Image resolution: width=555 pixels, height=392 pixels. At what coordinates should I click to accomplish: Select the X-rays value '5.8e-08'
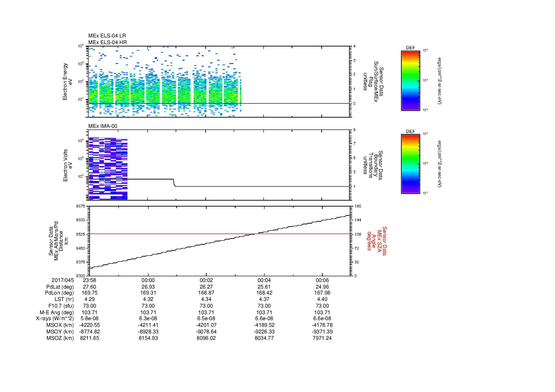point(90,318)
